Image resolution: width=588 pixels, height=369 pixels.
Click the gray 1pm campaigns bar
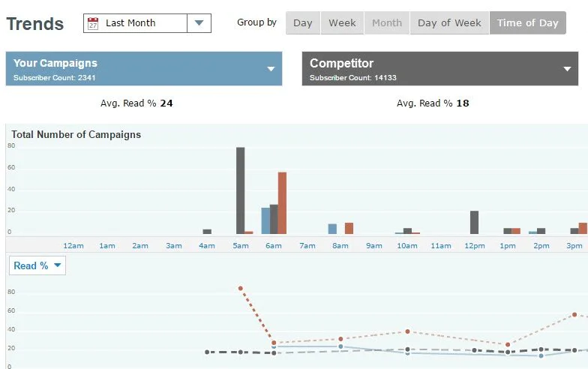[x=508, y=231]
